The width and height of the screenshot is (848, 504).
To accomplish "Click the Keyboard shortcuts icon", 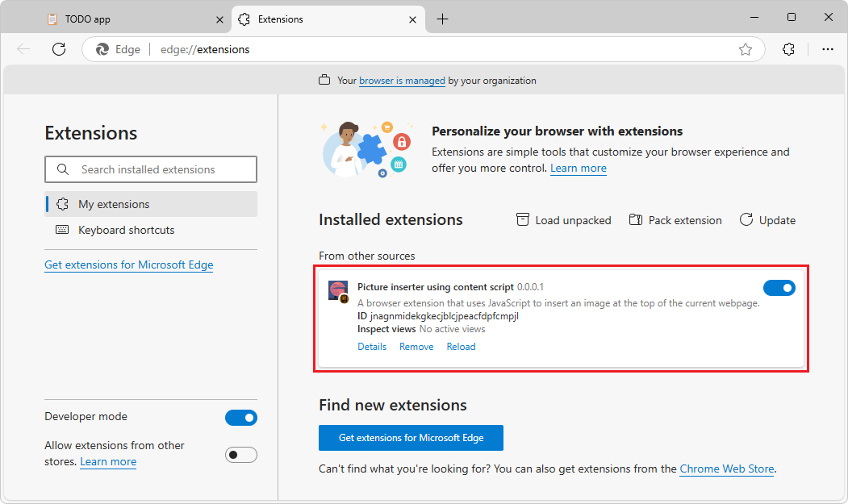I will click(x=62, y=230).
